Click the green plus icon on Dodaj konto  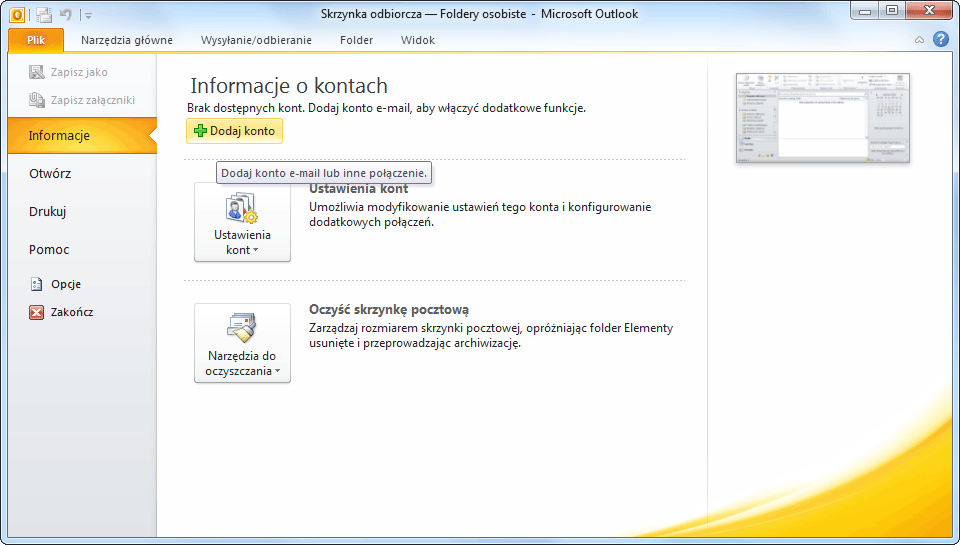[200, 130]
